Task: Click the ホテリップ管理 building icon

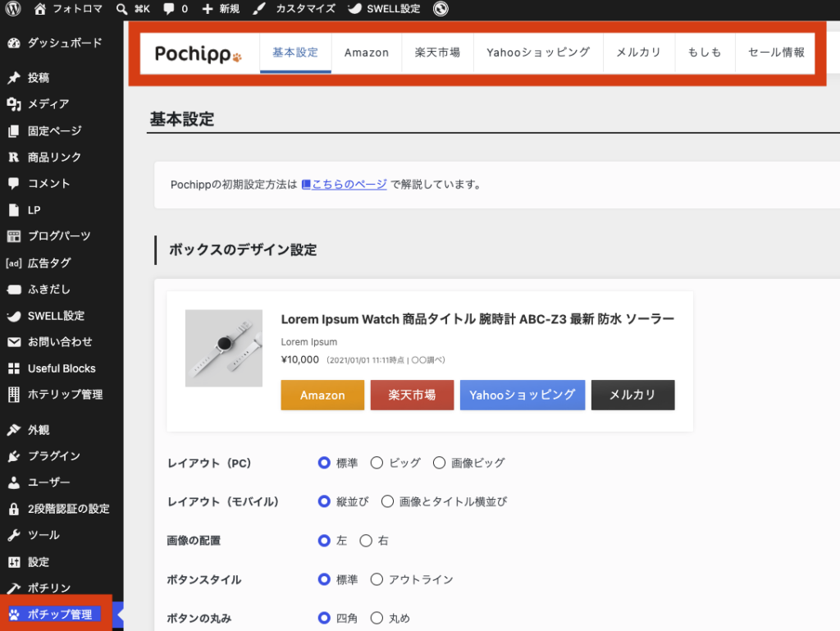Action: [x=14, y=395]
